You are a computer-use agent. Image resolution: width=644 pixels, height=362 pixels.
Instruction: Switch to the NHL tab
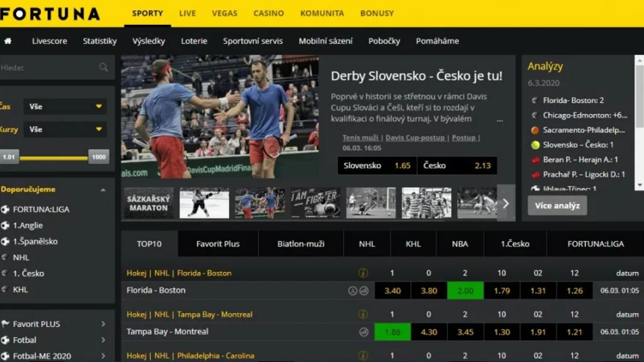tap(367, 244)
